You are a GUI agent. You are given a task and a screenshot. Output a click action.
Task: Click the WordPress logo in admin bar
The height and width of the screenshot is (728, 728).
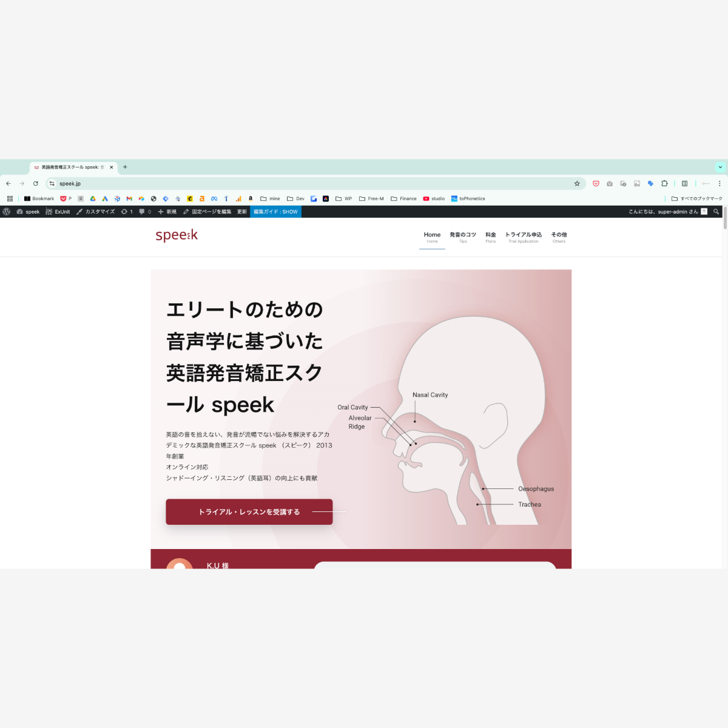pyautogui.click(x=7, y=212)
